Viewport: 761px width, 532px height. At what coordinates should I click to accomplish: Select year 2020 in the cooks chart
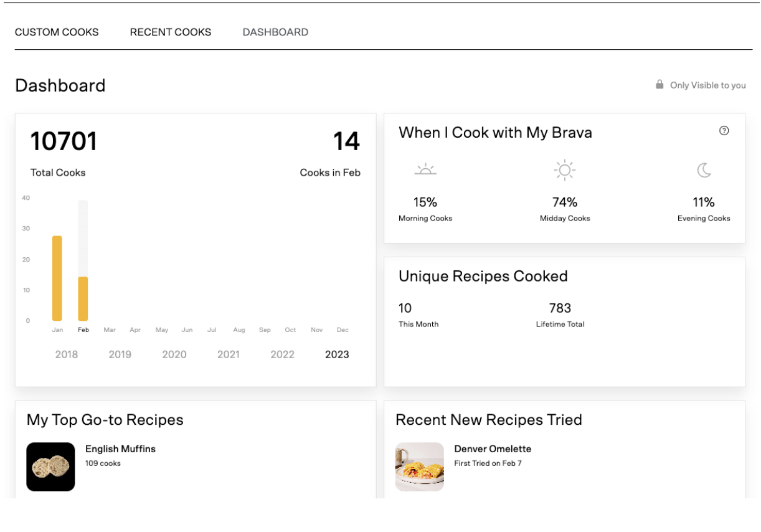click(x=174, y=354)
